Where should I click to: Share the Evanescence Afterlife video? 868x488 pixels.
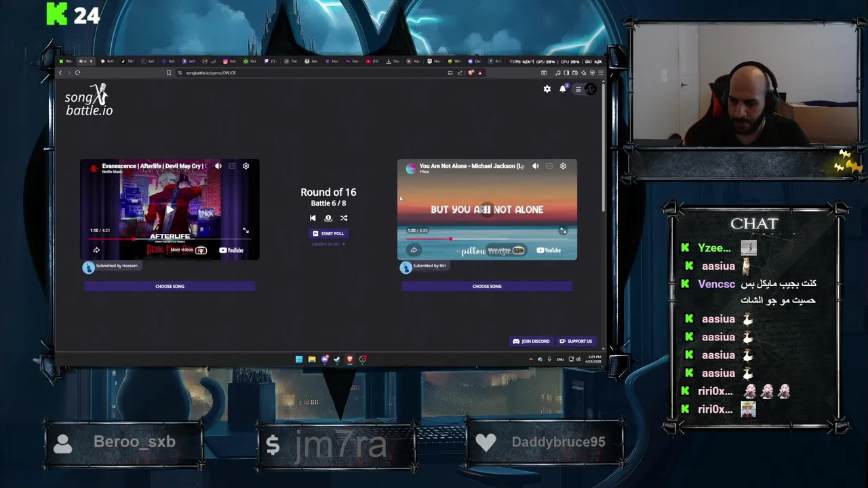tap(96, 250)
